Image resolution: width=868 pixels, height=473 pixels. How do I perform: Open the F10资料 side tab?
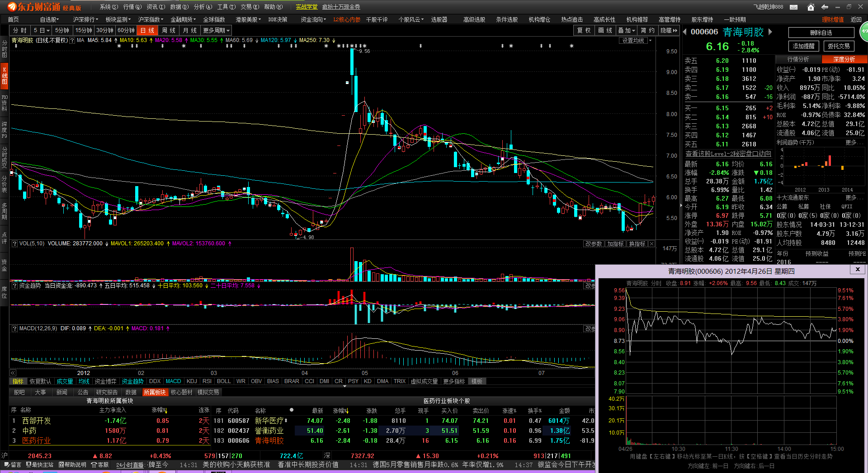tap(5, 103)
